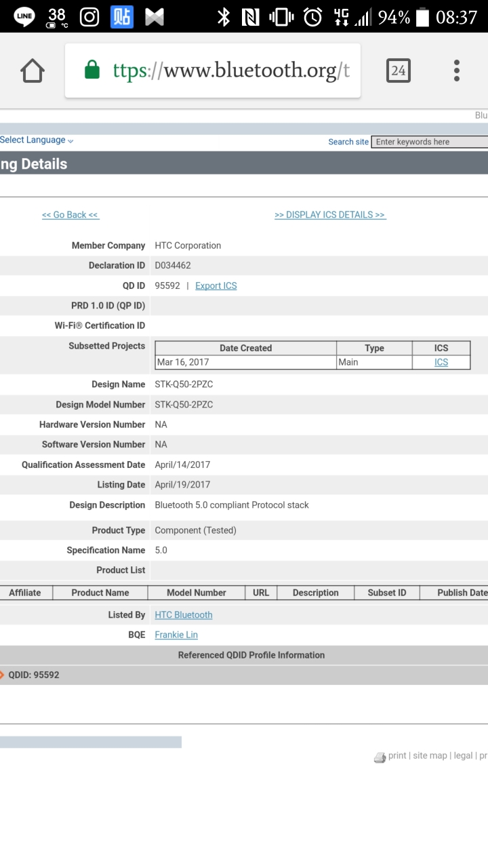Click the printer icon next to print
This screenshot has height=868, width=488.
pyautogui.click(x=380, y=757)
